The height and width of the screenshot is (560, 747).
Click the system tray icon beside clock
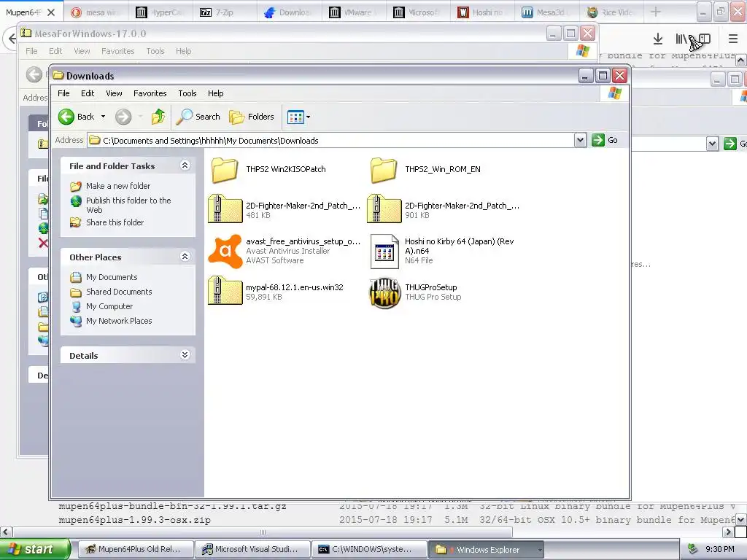click(693, 549)
